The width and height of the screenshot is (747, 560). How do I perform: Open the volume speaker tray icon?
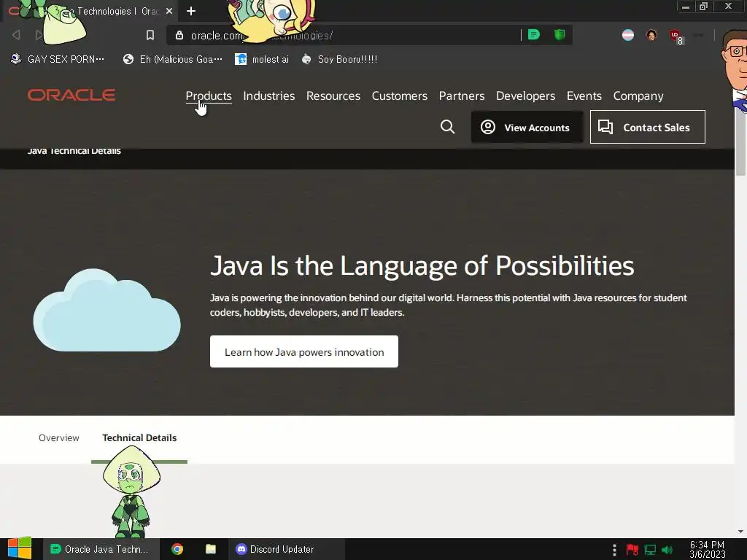pyautogui.click(x=667, y=550)
